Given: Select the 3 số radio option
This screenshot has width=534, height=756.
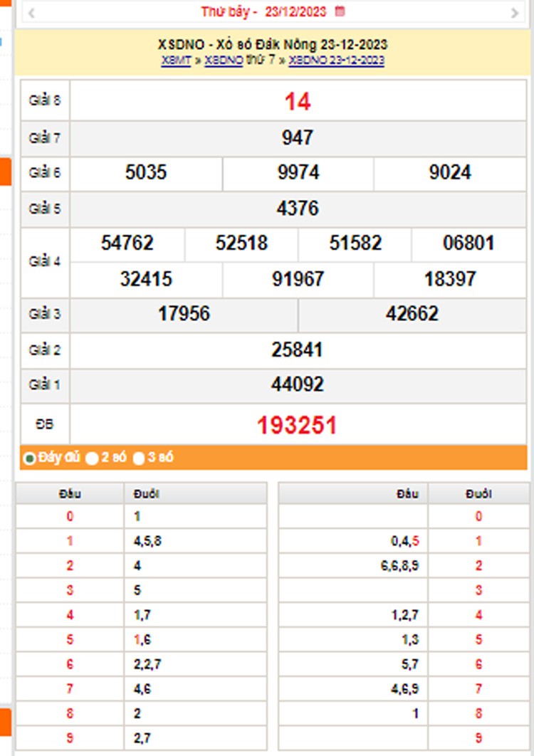Looking at the screenshot, I should [139, 458].
